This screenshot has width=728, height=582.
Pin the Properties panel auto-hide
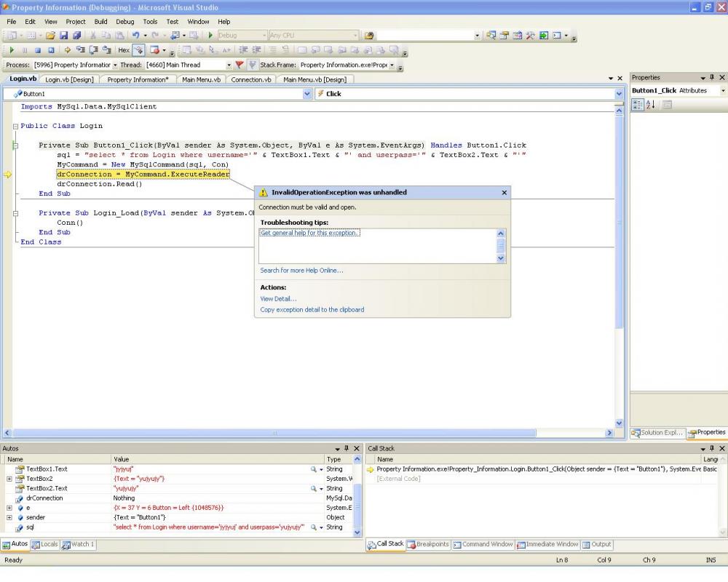point(712,78)
